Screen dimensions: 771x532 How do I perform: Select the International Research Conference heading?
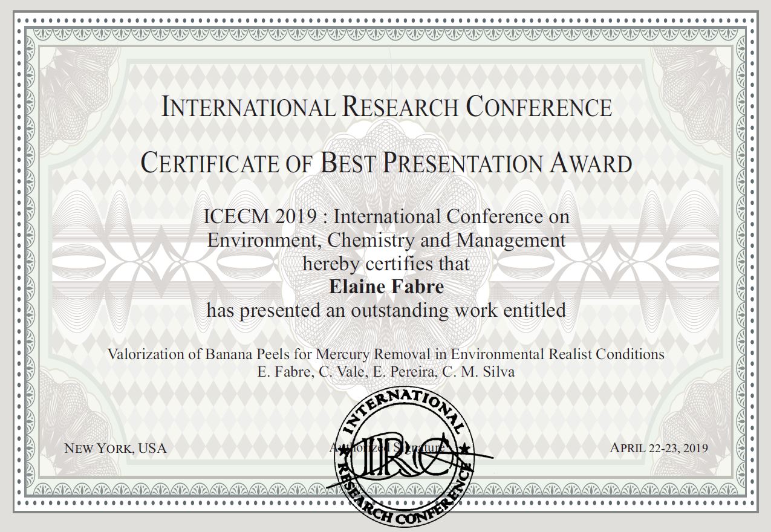[386, 108]
